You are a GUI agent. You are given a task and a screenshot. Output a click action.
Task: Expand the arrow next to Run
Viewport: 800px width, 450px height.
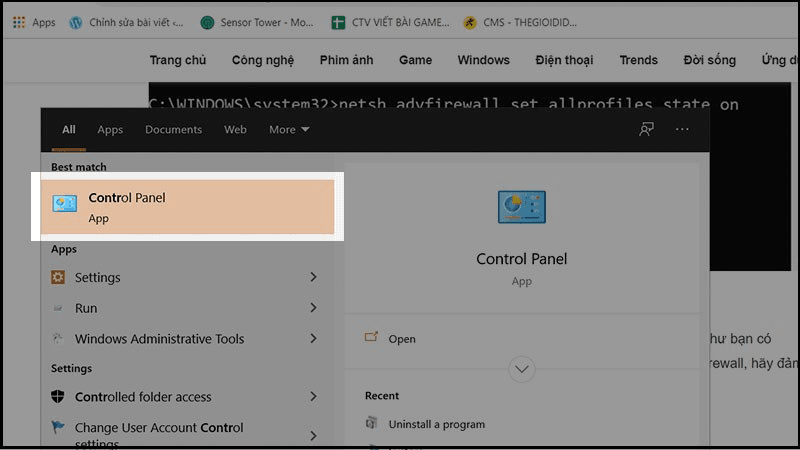[313, 308]
